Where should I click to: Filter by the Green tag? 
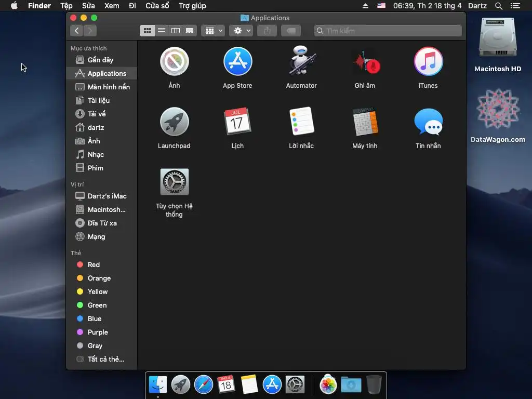102,305
